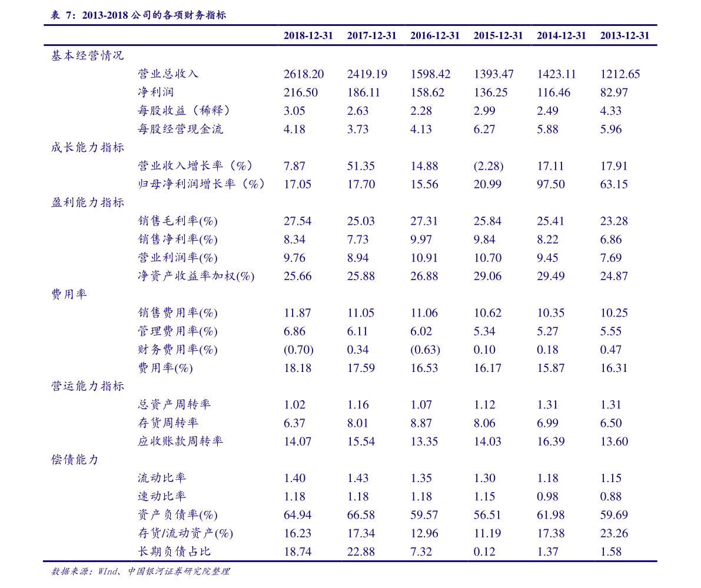The image size is (701, 588).
Task: Select the 存货周转率 row label
Action: point(168,423)
